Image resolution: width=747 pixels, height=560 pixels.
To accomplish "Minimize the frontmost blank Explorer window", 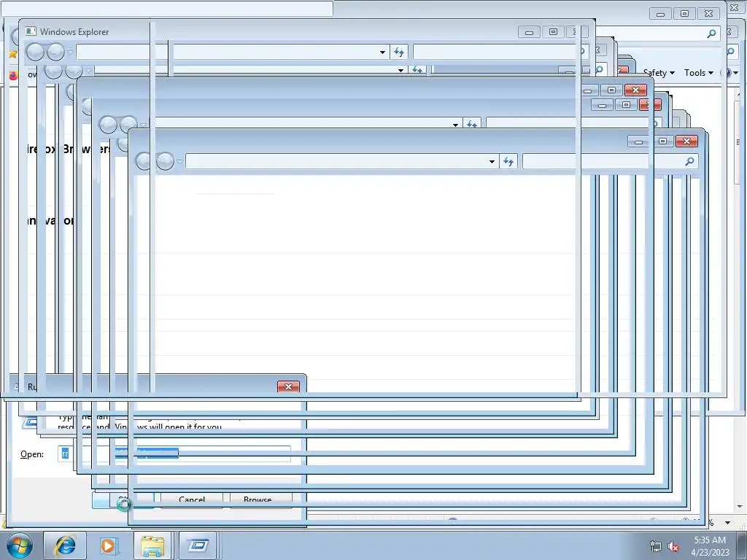I will click(638, 141).
